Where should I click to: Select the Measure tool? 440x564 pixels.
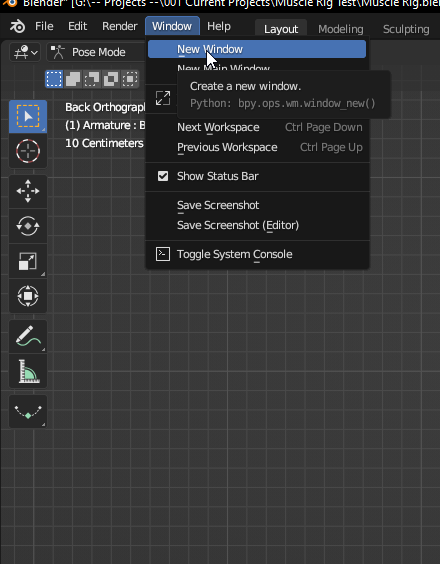click(x=28, y=371)
